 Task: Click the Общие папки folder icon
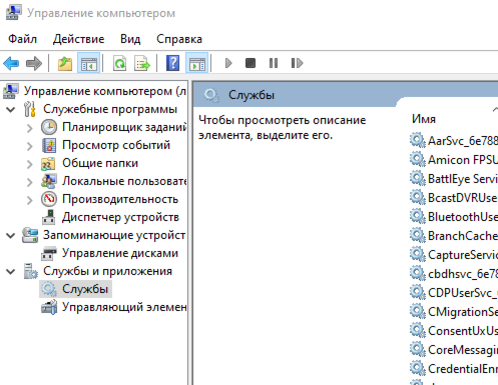(x=48, y=163)
